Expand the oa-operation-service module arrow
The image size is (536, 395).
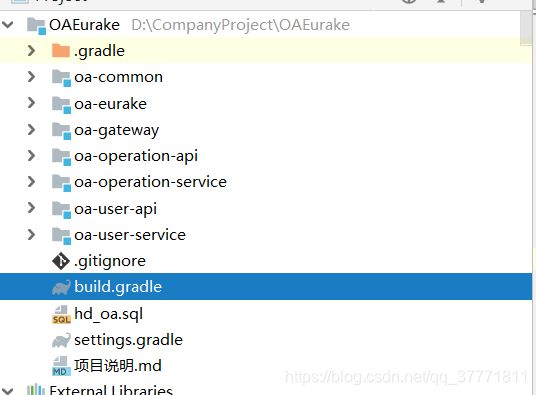[x=31, y=182]
